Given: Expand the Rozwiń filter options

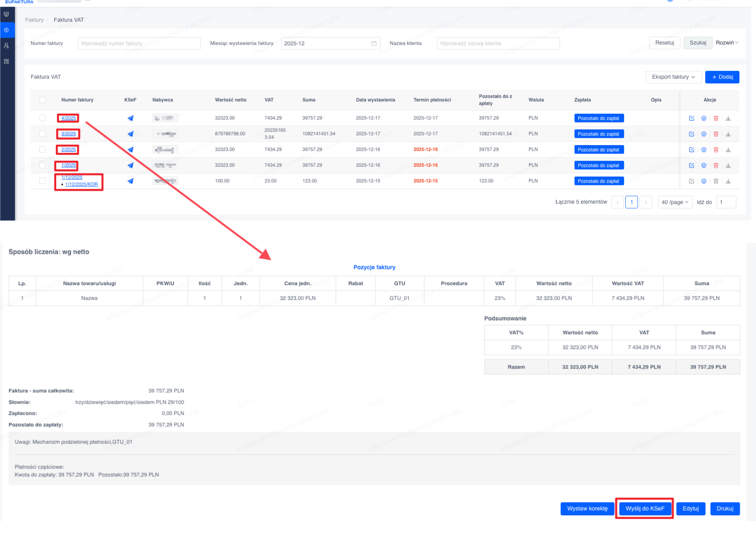Looking at the screenshot, I should pos(727,43).
